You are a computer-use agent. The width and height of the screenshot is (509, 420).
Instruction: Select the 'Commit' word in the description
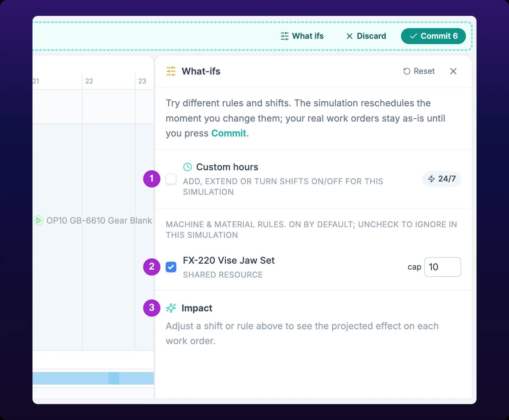(229, 133)
